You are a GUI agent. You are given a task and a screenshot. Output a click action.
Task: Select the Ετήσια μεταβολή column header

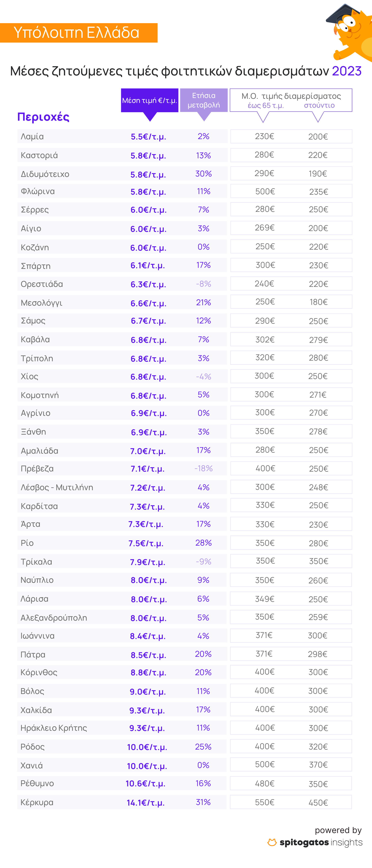[204, 100]
